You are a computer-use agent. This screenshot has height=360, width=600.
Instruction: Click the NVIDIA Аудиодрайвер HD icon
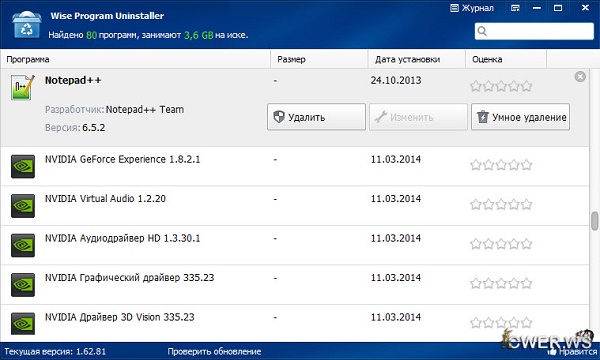(23, 245)
